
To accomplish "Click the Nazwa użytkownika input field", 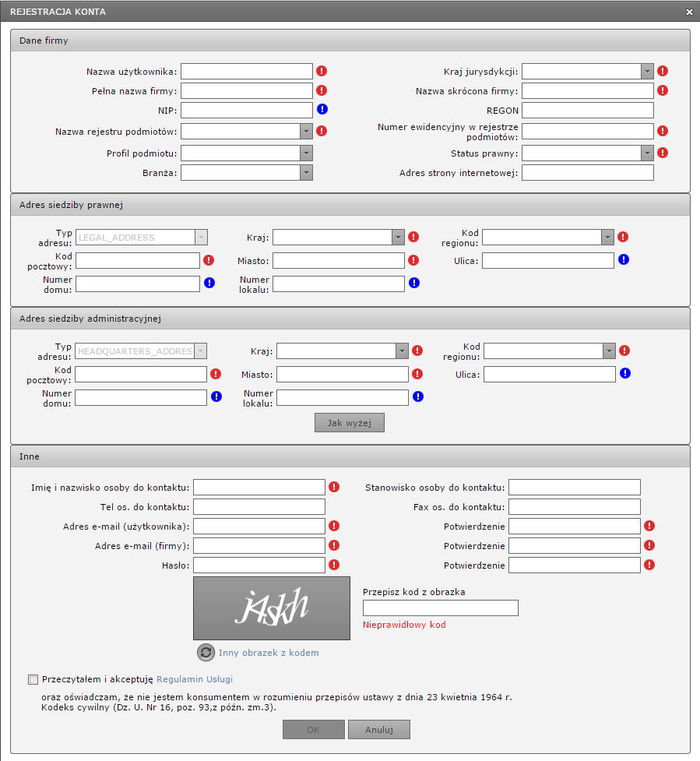I will pos(247,72).
